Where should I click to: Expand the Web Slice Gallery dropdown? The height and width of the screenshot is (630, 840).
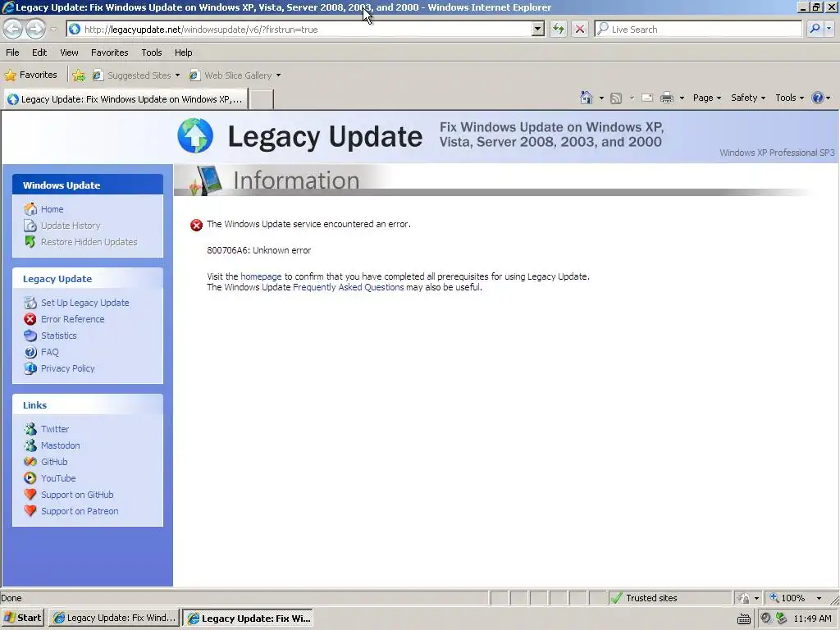(279, 75)
